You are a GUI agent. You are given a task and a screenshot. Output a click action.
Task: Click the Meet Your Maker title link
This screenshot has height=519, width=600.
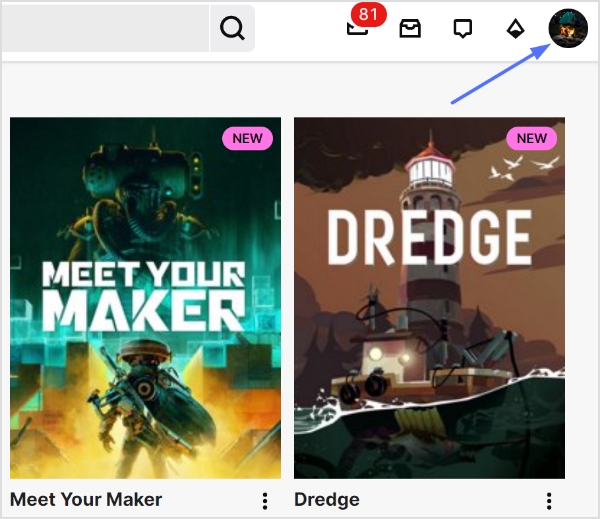tap(86, 499)
